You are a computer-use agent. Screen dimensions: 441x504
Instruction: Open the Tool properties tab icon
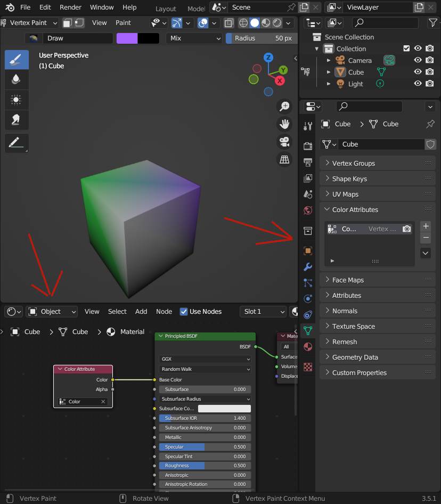click(308, 126)
